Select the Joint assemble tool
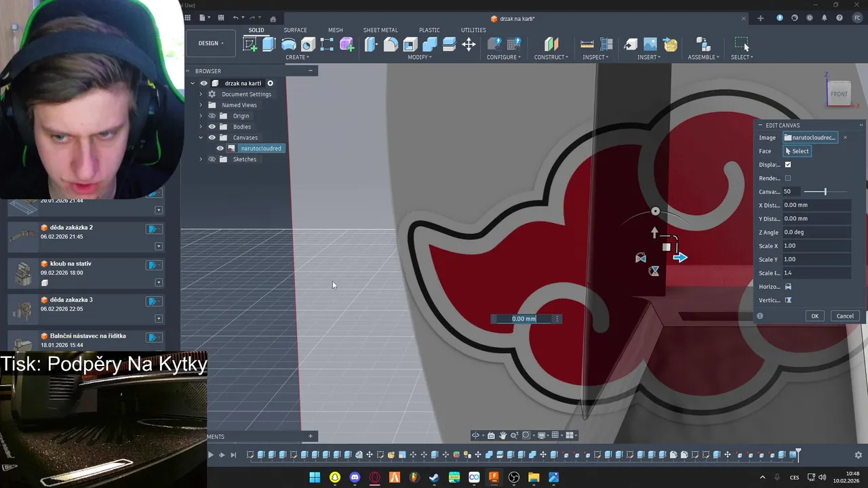The height and width of the screenshot is (488, 868). tap(703, 45)
